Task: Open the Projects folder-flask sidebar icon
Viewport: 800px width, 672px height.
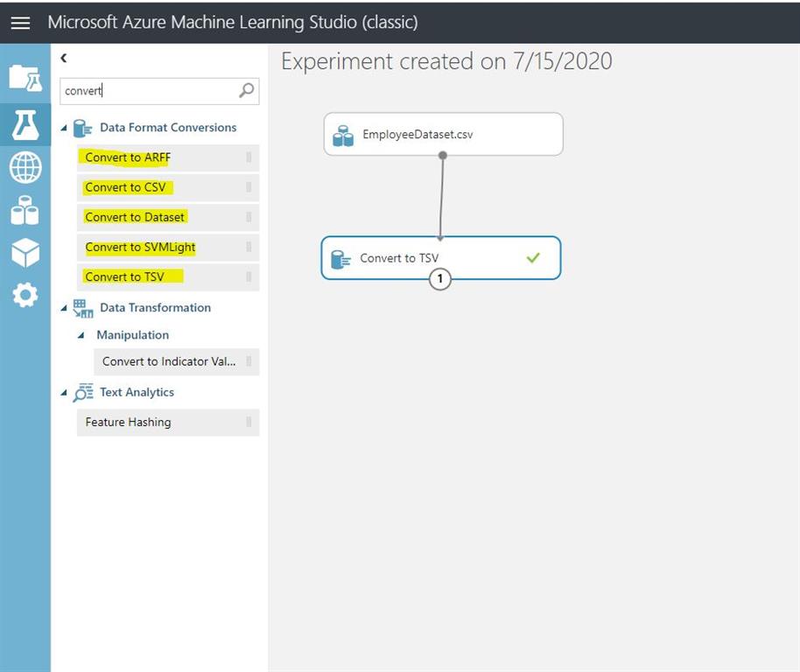Action: coord(25,79)
